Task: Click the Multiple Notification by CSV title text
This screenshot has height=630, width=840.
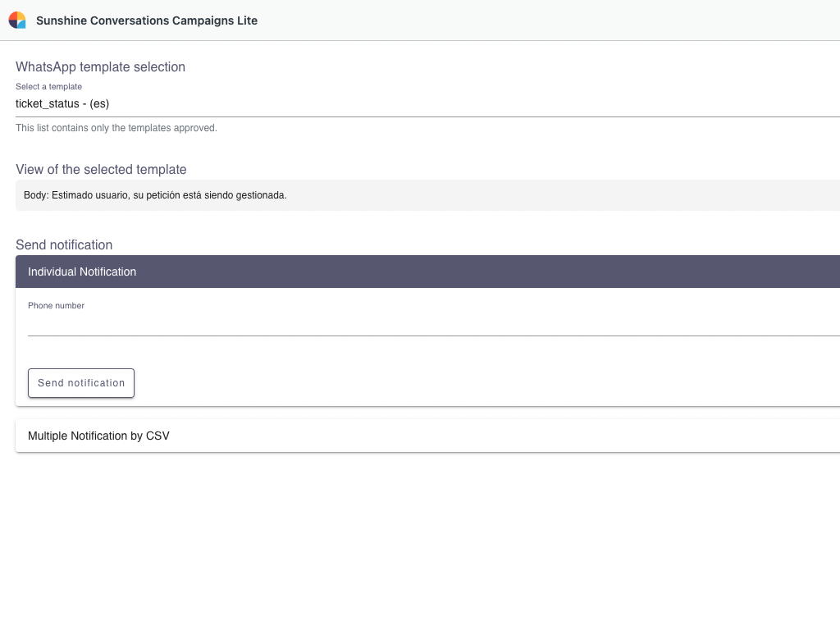Action: click(x=98, y=436)
